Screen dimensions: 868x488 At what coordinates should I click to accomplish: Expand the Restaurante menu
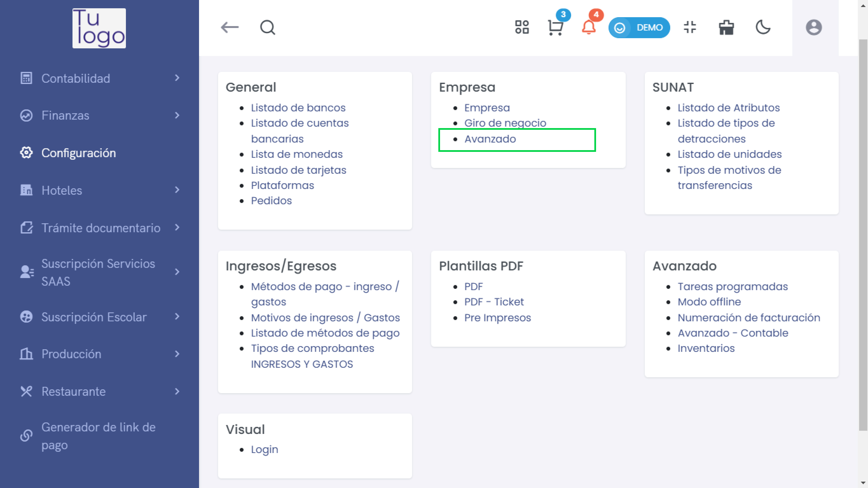pos(99,391)
